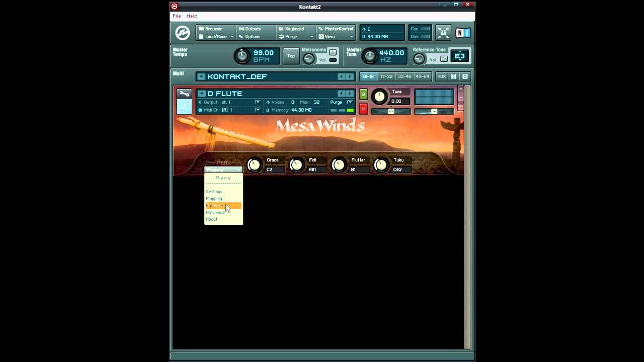
Task: Mute the D FLUTE instrument
Action: point(363,110)
